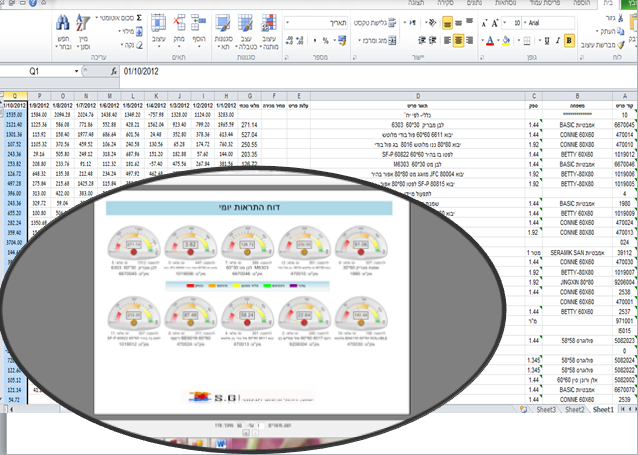Screen dimensions: 638x455
Task: Increase font size with the large A icon
Action: point(495,23)
